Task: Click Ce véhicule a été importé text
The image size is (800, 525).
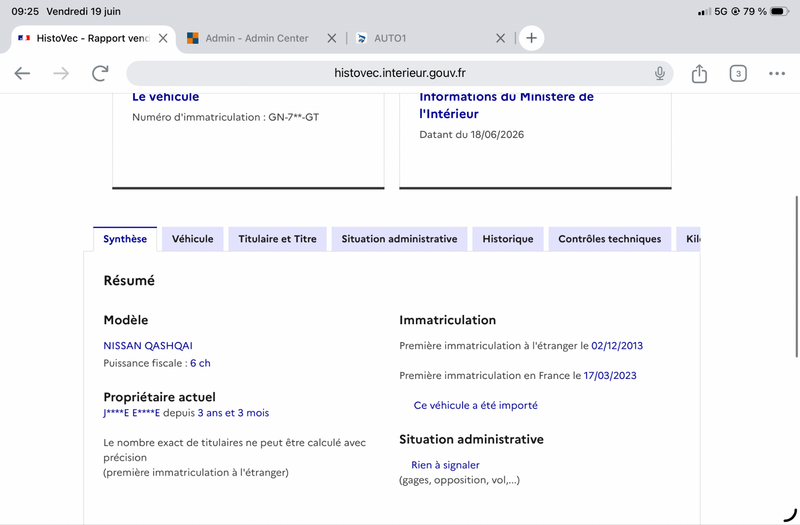Action: tap(476, 406)
